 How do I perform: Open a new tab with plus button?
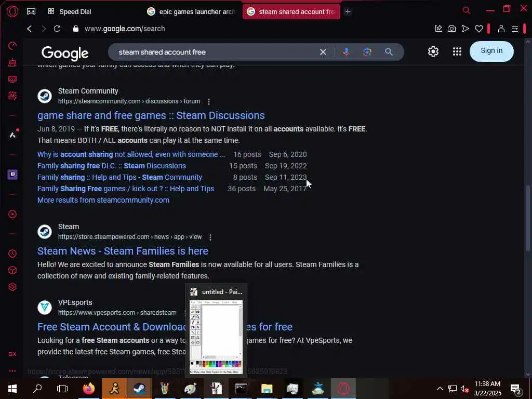pos(348,11)
